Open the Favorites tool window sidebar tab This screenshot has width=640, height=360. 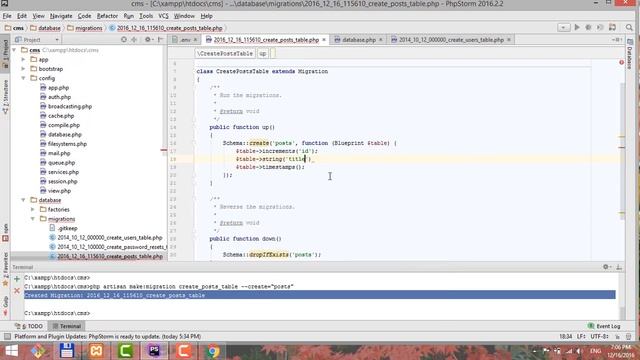[x=5, y=269]
